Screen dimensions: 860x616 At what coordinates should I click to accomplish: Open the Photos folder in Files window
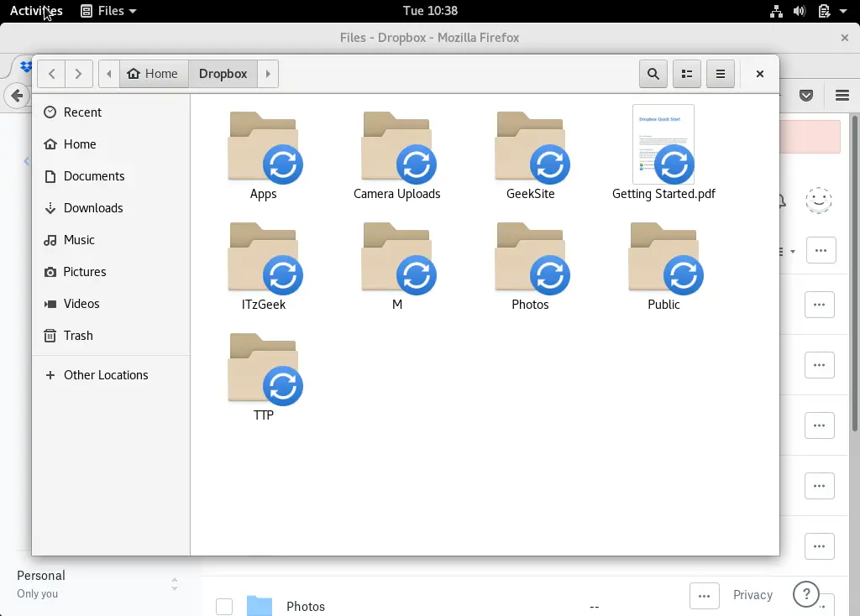pos(531,267)
